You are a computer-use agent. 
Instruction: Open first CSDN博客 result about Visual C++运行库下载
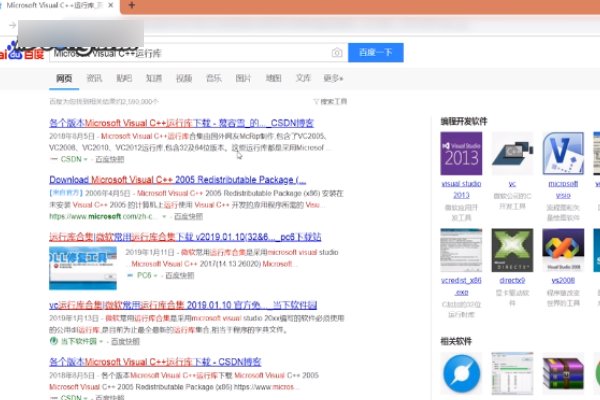[x=181, y=123]
